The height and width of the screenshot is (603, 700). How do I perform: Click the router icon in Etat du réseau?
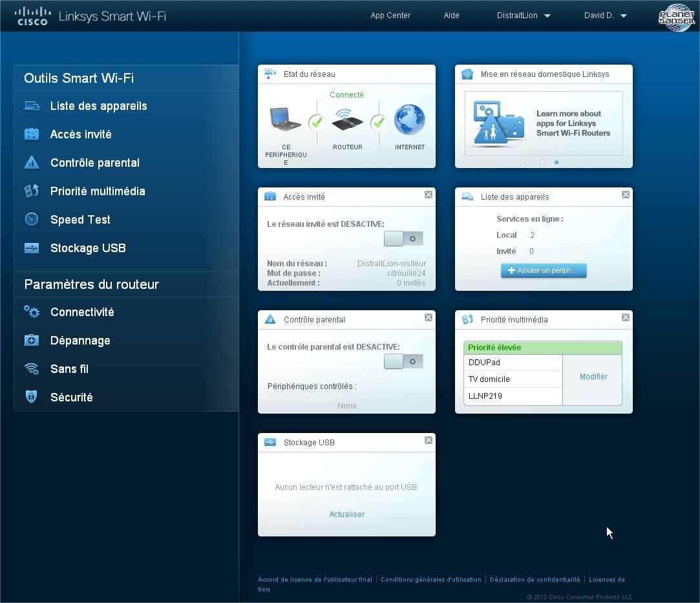(347, 120)
